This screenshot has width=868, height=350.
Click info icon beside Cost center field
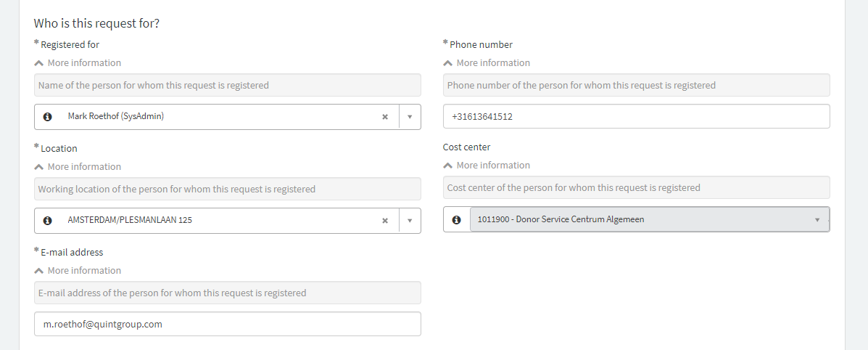click(x=457, y=219)
